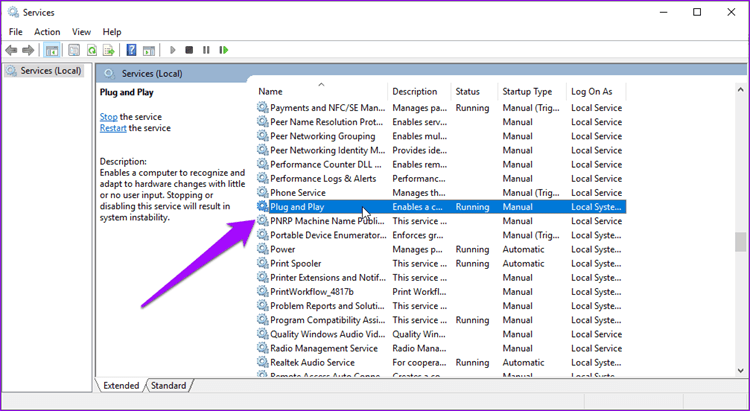
Task: Click gear icon beside Realtek Audio Service
Action: (263, 362)
